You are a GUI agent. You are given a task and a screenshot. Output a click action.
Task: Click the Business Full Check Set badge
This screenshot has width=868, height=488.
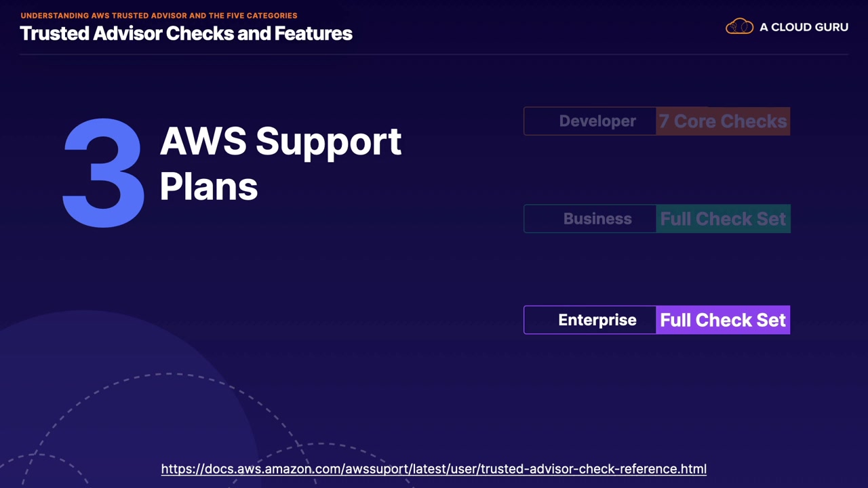click(x=723, y=219)
